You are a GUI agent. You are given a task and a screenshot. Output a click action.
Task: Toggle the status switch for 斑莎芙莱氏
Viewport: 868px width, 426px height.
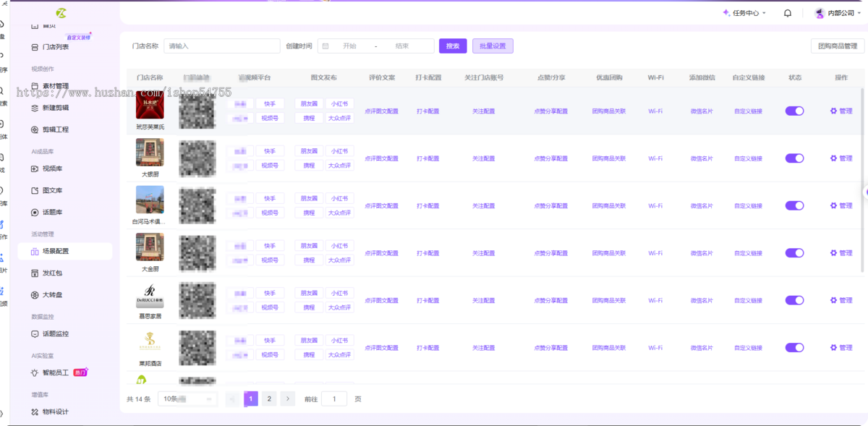(794, 111)
